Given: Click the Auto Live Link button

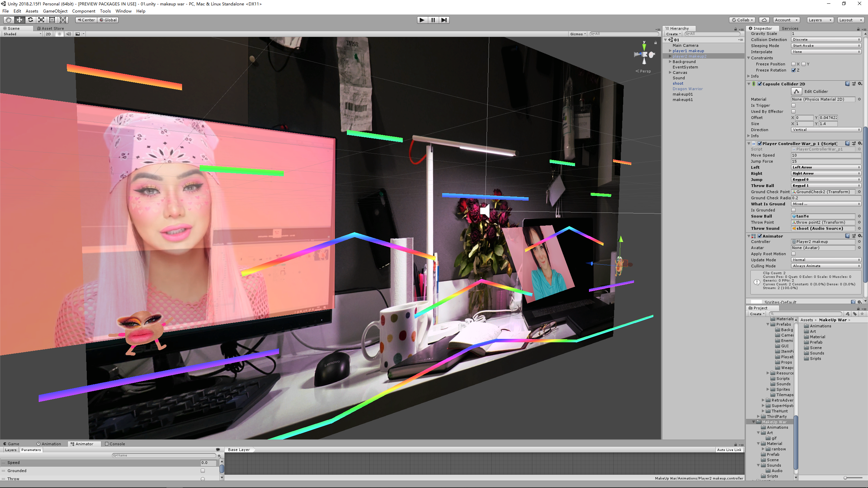Looking at the screenshot, I should pos(729,450).
